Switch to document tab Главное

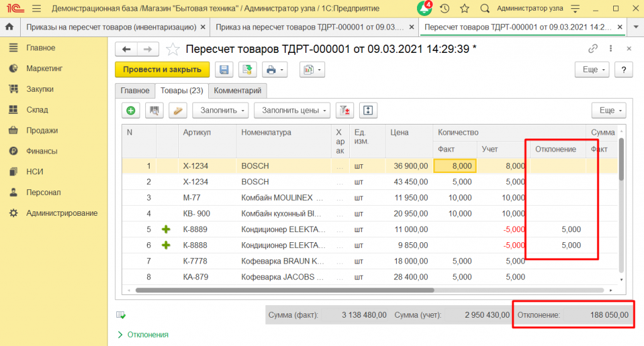click(x=135, y=91)
